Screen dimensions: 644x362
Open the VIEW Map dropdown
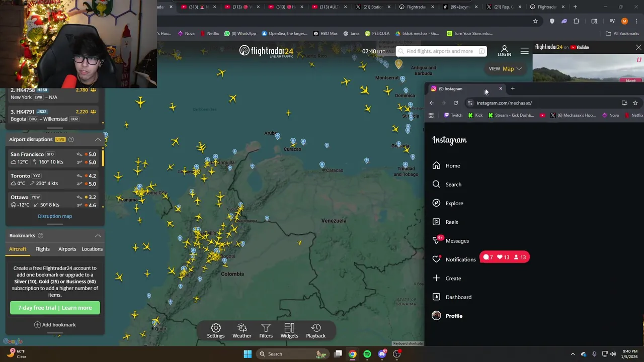(x=505, y=69)
